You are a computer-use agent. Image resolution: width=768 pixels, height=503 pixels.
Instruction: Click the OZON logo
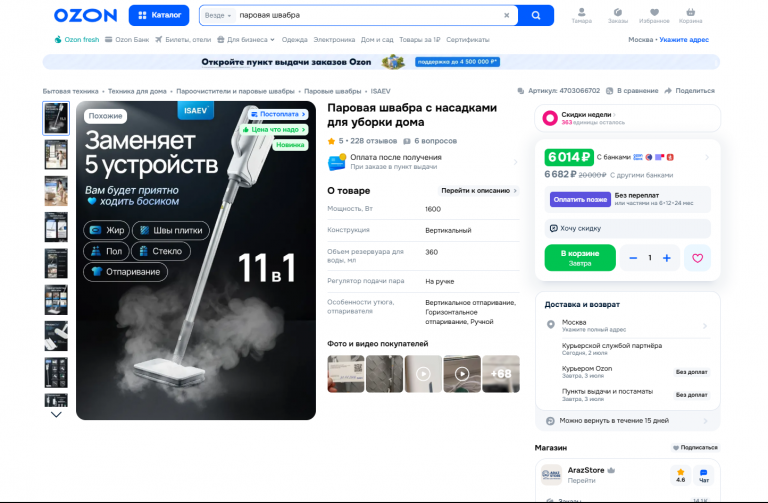tap(85, 15)
